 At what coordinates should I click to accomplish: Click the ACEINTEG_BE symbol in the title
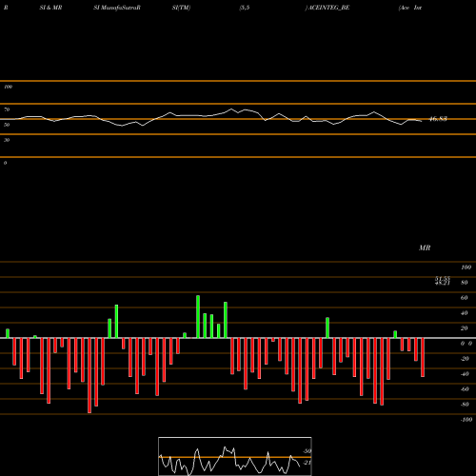pyautogui.click(x=328, y=8)
